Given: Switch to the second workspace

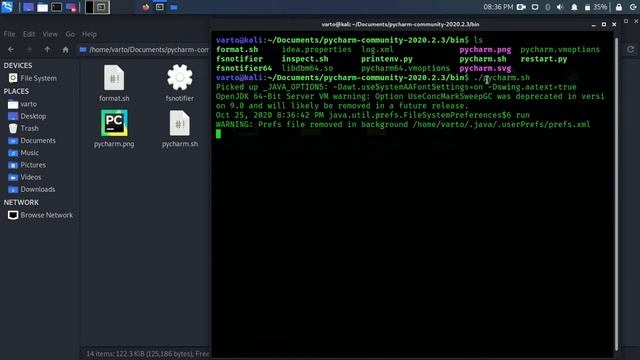Looking at the screenshot, I should pos(102,7).
